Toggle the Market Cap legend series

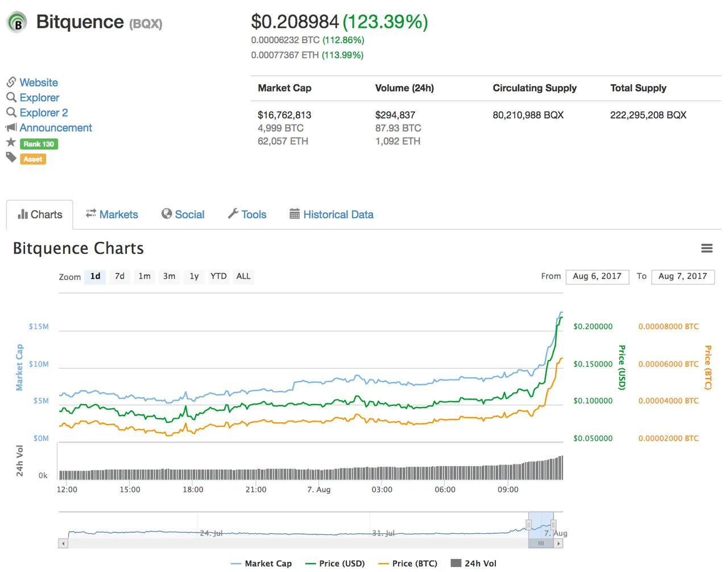point(261,563)
